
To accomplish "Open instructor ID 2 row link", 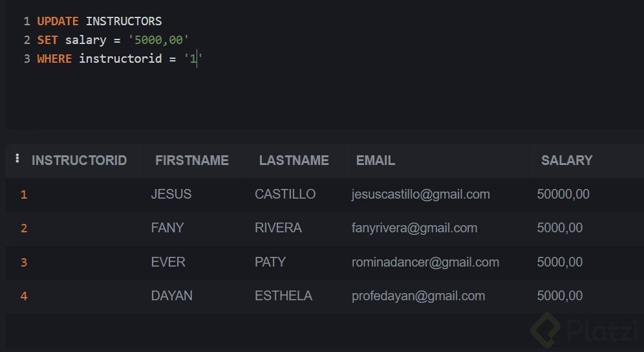I will coord(24,228).
